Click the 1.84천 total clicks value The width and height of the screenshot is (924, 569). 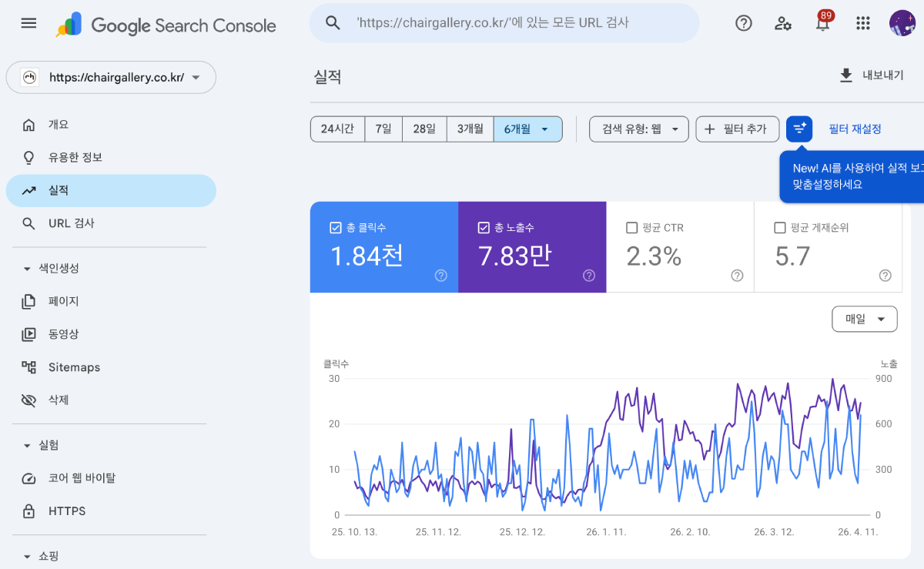[x=367, y=256]
